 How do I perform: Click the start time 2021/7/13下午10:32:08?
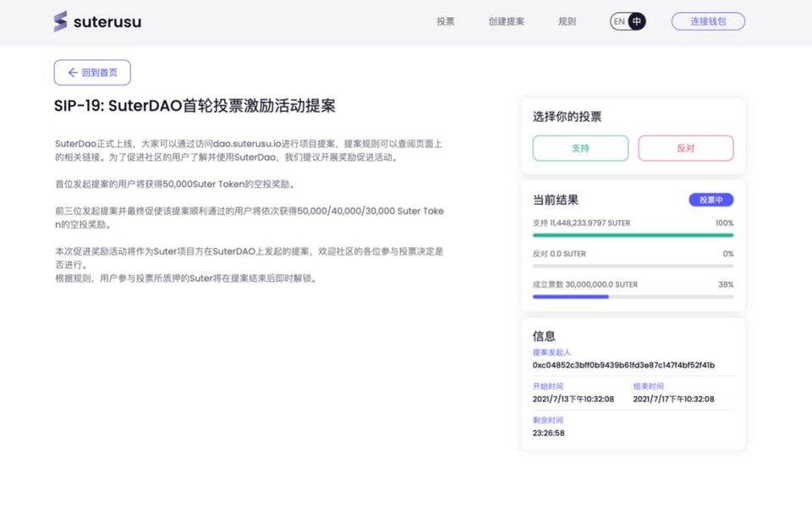point(573,400)
